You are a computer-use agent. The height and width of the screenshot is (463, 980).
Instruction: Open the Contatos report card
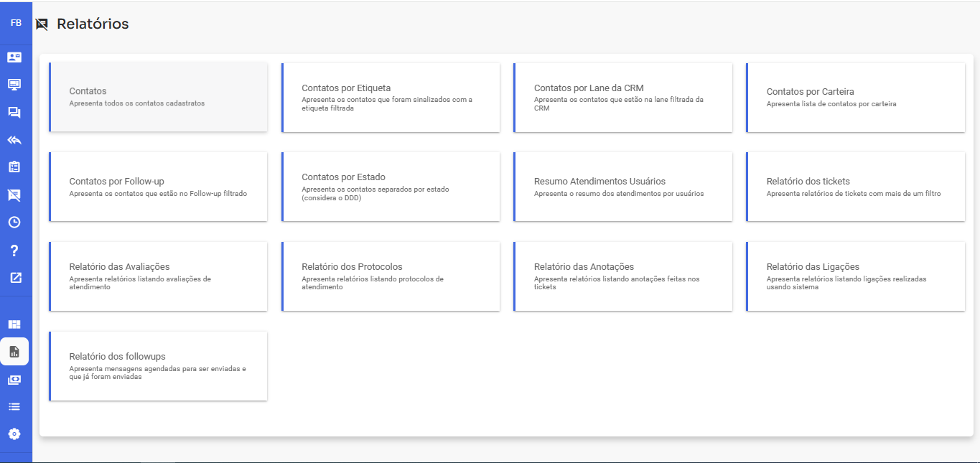[158, 97]
